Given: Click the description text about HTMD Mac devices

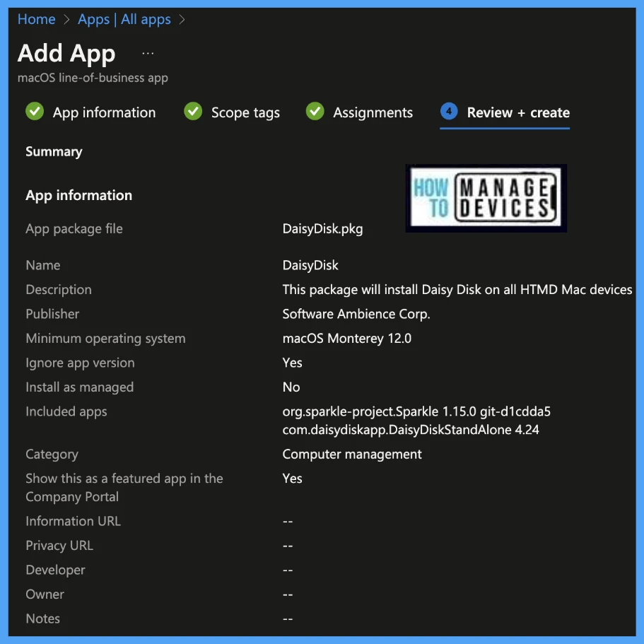Looking at the screenshot, I should click(x=457, y=290).
